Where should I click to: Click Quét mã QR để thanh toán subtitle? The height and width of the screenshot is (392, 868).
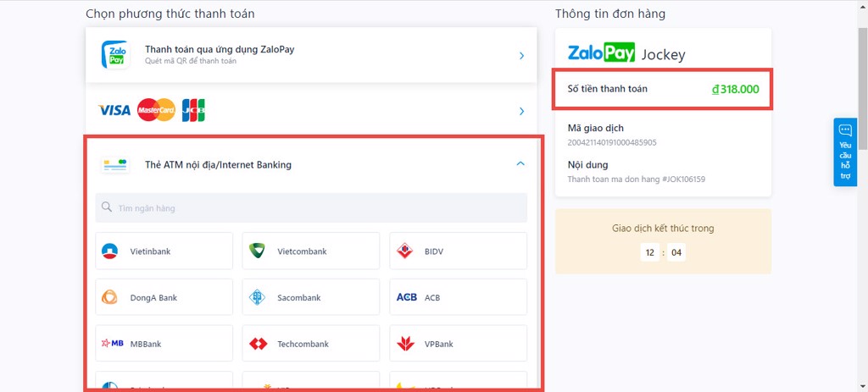pos(191,61)
